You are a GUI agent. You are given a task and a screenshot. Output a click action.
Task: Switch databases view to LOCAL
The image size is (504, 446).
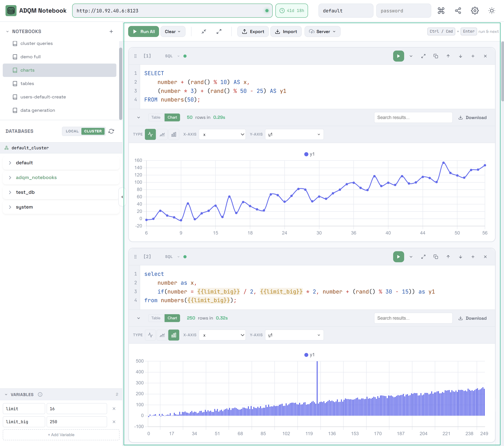pyautogui.click(x=72, y=131)
